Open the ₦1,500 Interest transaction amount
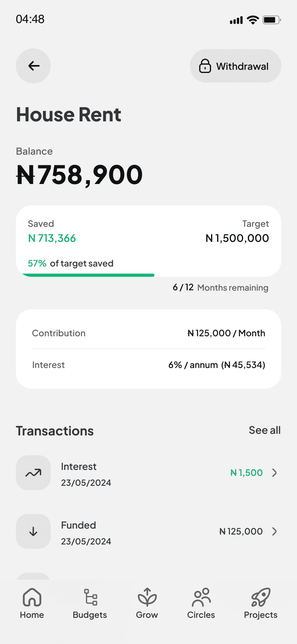Screen dimensions: 297x644 246,473
